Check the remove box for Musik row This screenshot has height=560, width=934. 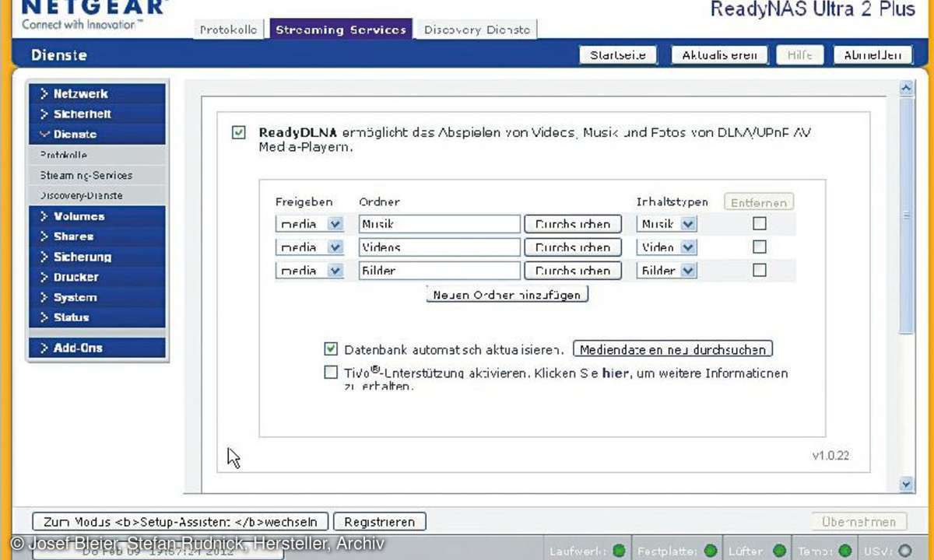point(760,223)
